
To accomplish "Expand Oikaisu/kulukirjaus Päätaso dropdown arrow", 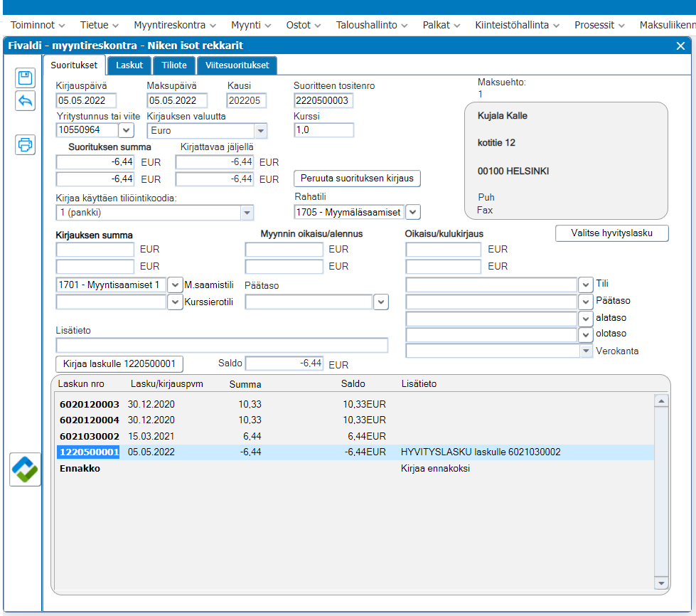I will tap(586, 302).
